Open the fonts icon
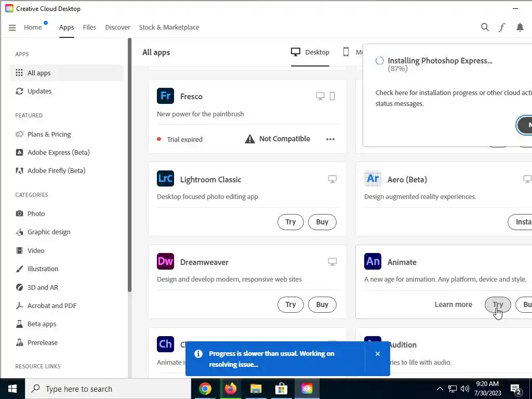This screenshot has height=399, width=532. point(502,27)
